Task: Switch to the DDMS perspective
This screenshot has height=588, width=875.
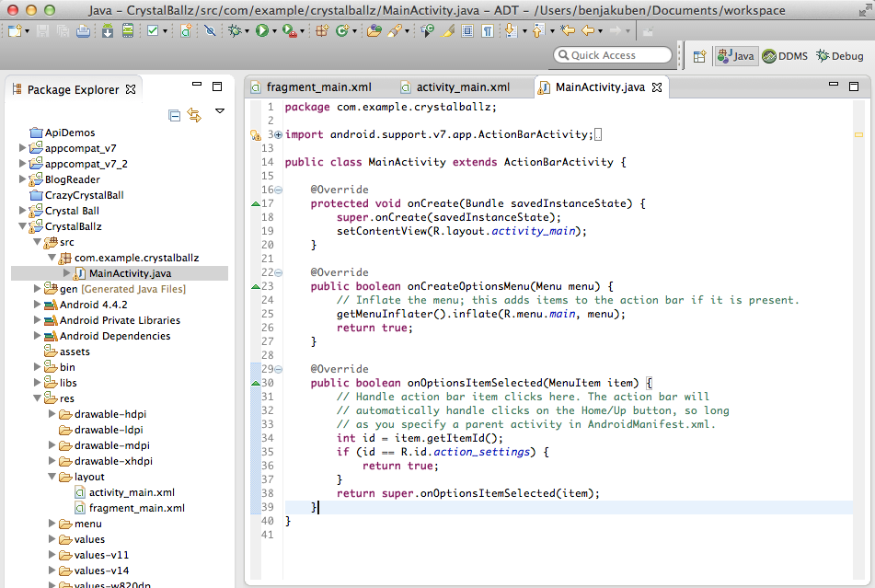Action: tap(785, 56)
